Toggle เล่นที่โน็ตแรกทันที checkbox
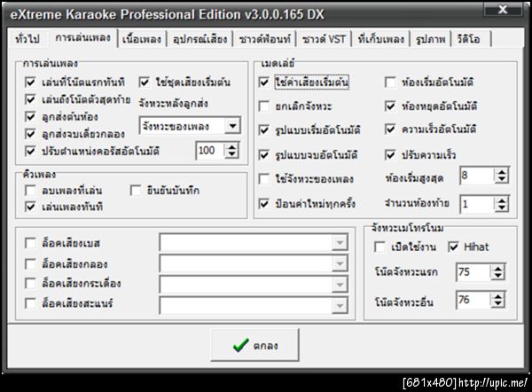This screenshot has width=532, height=392. [30, 82]
